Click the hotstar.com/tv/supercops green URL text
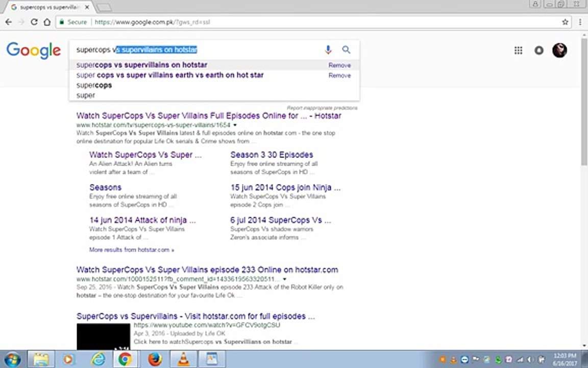The image size is (588, 368). tap(153, 125)
